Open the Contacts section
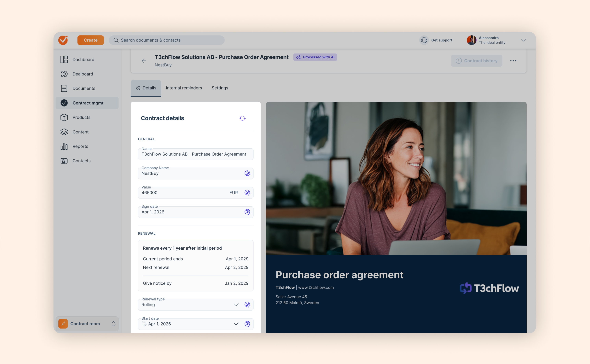Image resolution: width=590 pixels, height=364 pixels. click(x=81, y=161)
